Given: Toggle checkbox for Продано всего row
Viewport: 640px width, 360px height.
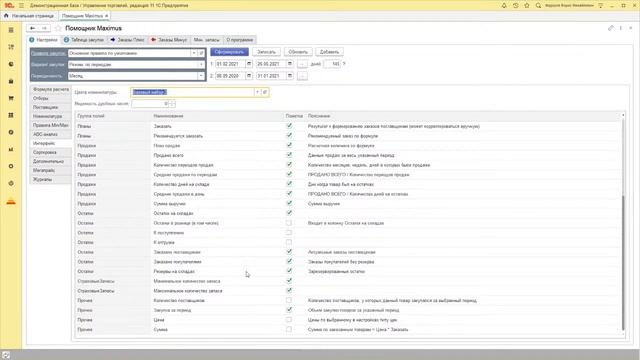Looking at the screenshot, I should pyautogui.click(x=289, y=155).
